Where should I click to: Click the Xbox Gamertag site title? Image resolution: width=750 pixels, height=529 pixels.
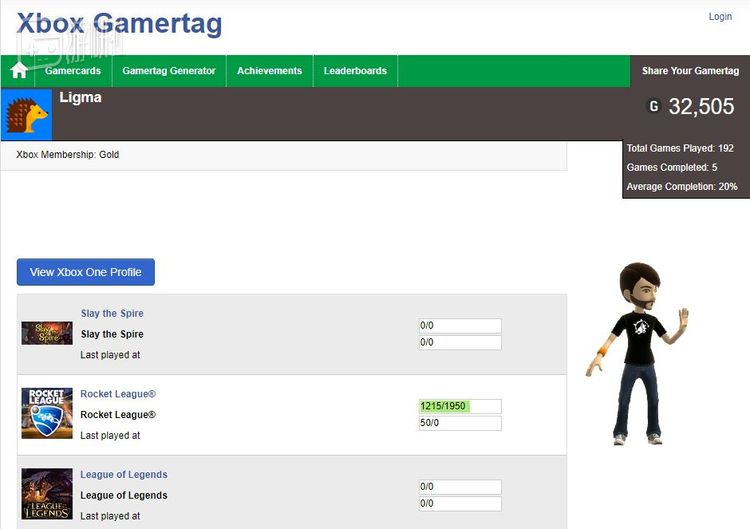click(x=119, y=24)
